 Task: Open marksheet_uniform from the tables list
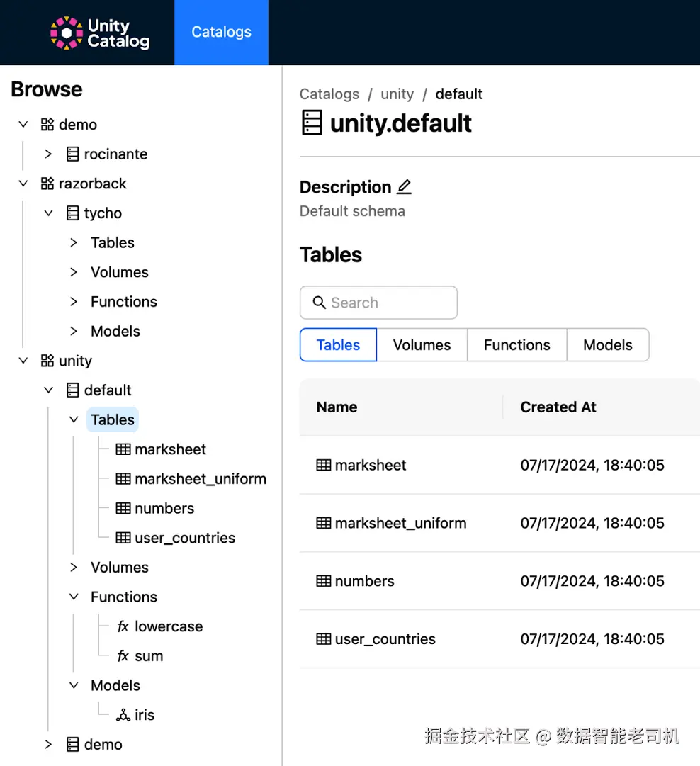click(x=400, y=524)
